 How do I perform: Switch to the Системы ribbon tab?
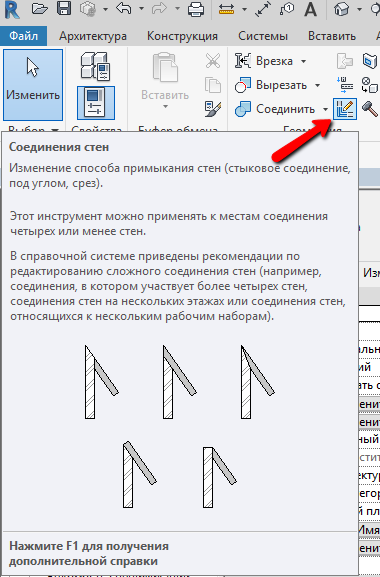263,36
